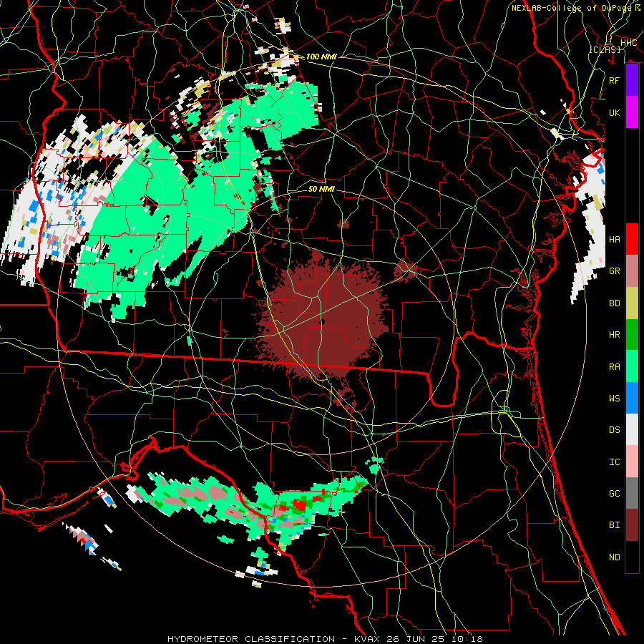Viewport: 644px width, 644px height.
Task: Click the RA legend label
Action: point(615,367)
